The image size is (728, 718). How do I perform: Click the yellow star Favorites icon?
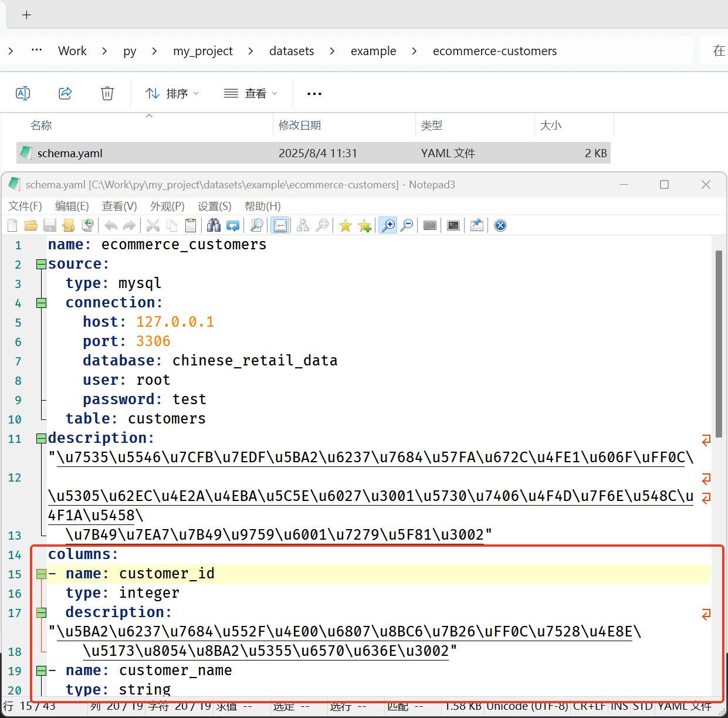click(x=346, y=225)
